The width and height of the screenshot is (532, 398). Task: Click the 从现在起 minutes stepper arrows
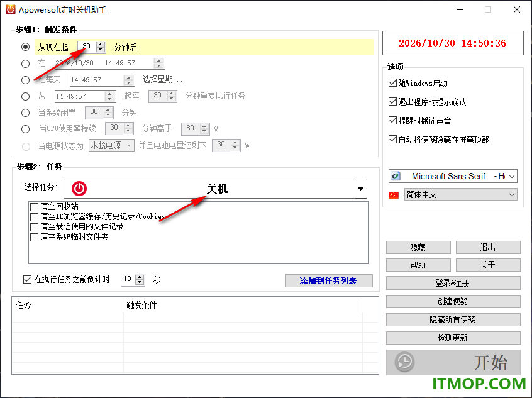pyautogui.click(x=101, y=47)
